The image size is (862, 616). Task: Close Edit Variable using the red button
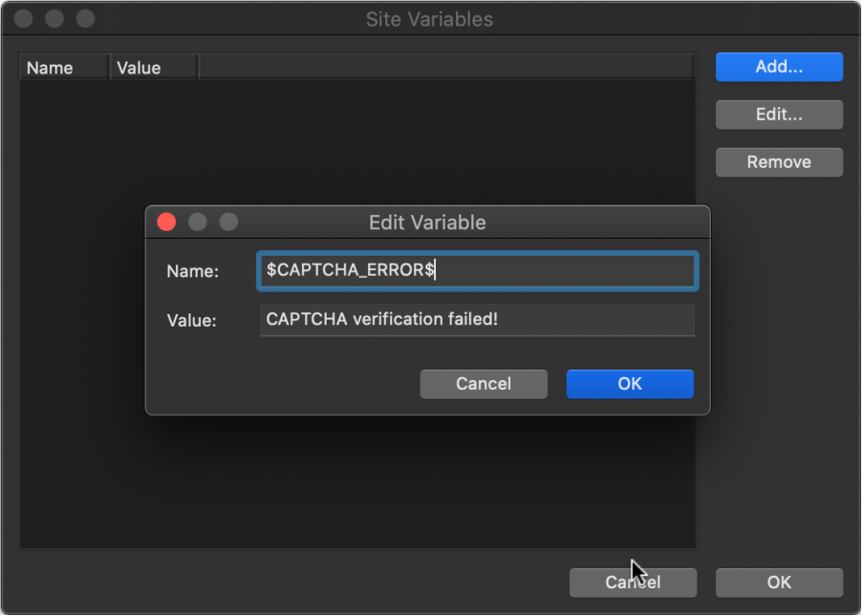(166, 222)
